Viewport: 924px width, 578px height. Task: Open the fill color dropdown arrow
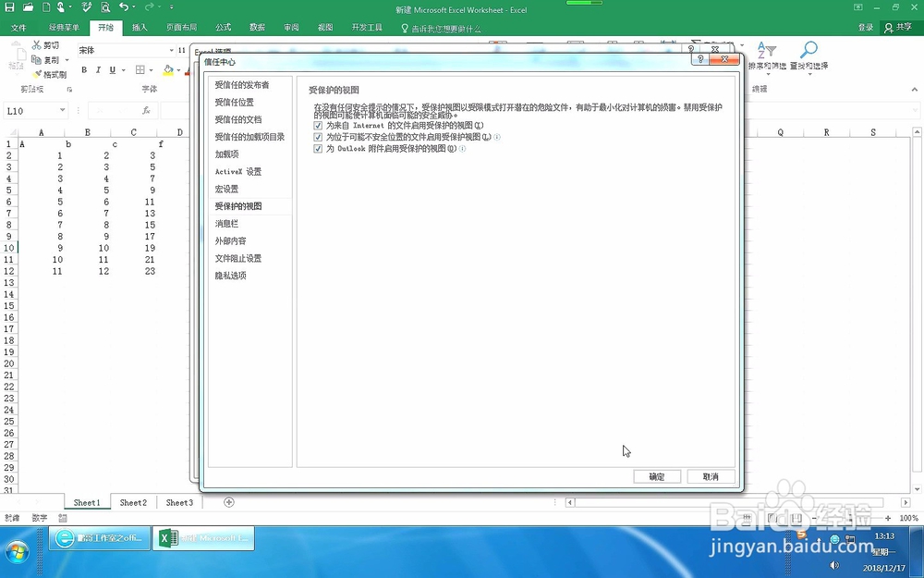pos(178,70)
